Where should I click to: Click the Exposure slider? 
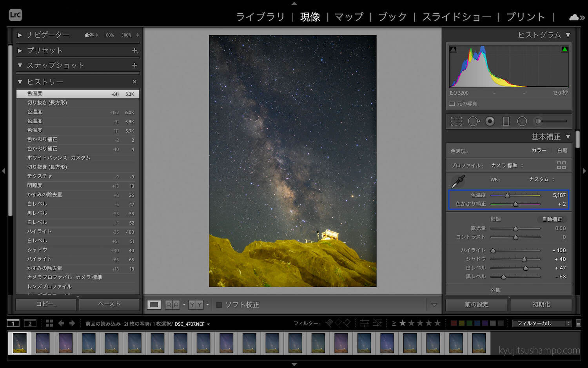(515, 228)
